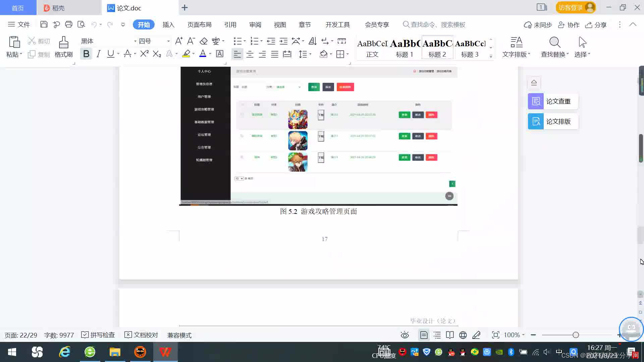Apply superscript formatting
644x362 pixels.
pos(144,54)
